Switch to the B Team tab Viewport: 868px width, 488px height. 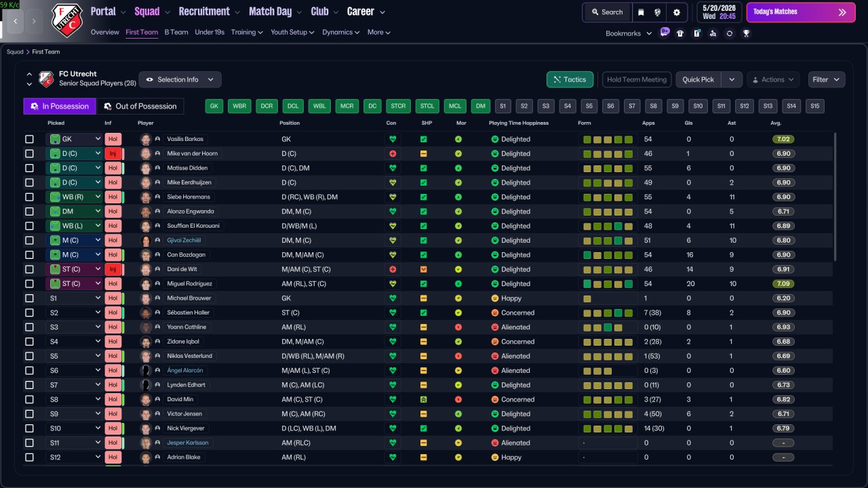(x=176, y=33)
